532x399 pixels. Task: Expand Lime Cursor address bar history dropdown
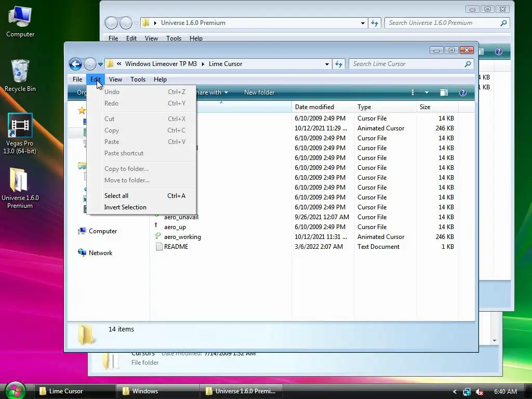point(327,64)
